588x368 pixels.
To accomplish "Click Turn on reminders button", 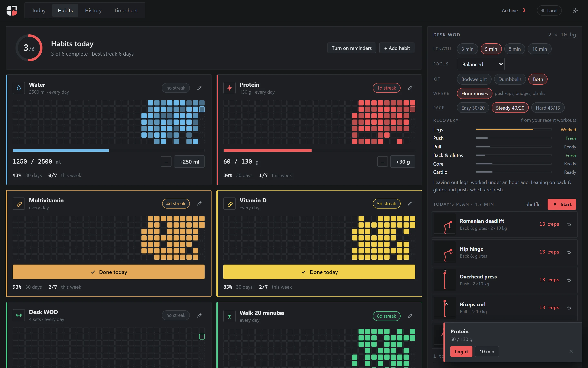I will pyautogui.click(x=352, y=48).
